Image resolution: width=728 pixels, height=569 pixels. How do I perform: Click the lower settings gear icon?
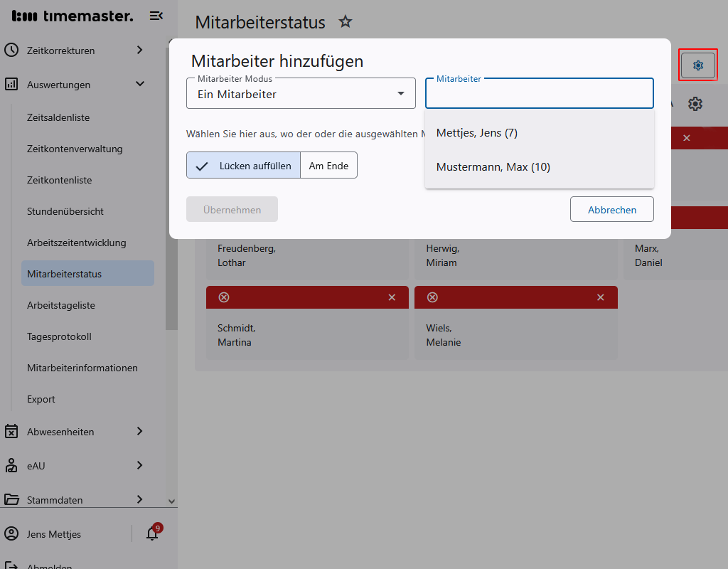695,104
